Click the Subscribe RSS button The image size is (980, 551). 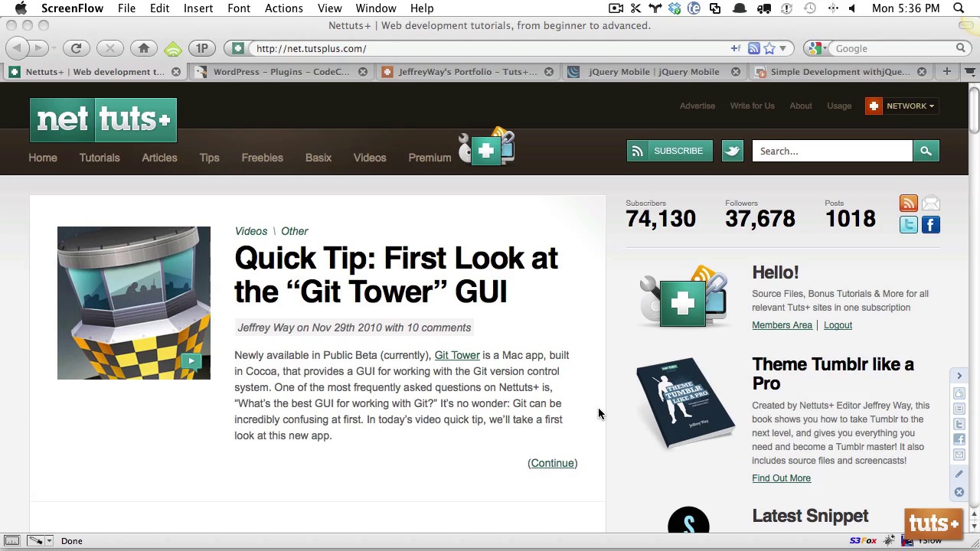click(669, 151)
